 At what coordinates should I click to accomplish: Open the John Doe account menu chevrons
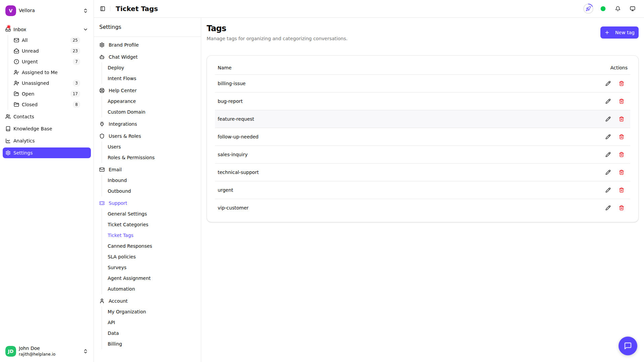click(86, 351)
